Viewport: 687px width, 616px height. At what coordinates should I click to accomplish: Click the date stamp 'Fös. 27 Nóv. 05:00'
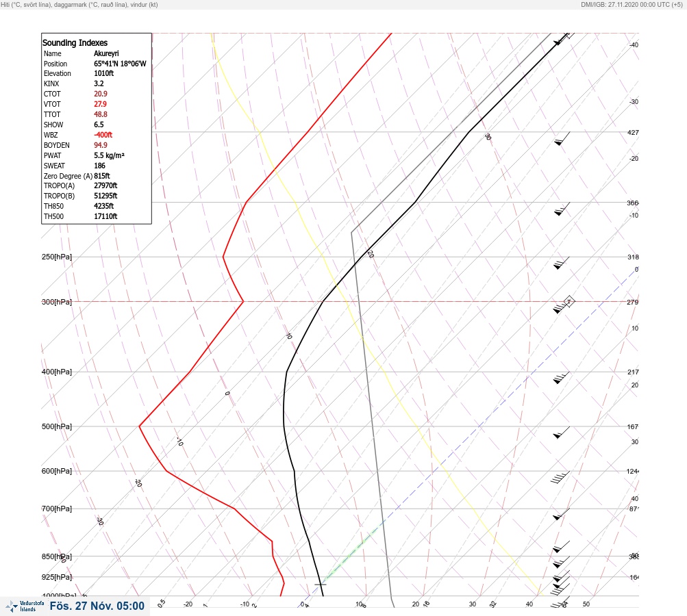pyautogui.click(x=97, y=606)
